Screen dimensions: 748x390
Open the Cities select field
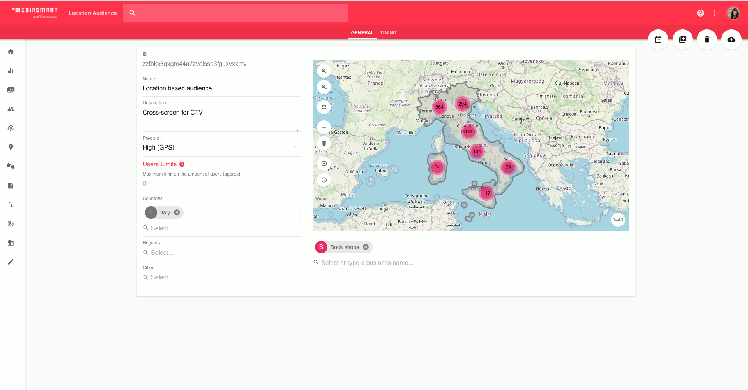click(221, 277)
